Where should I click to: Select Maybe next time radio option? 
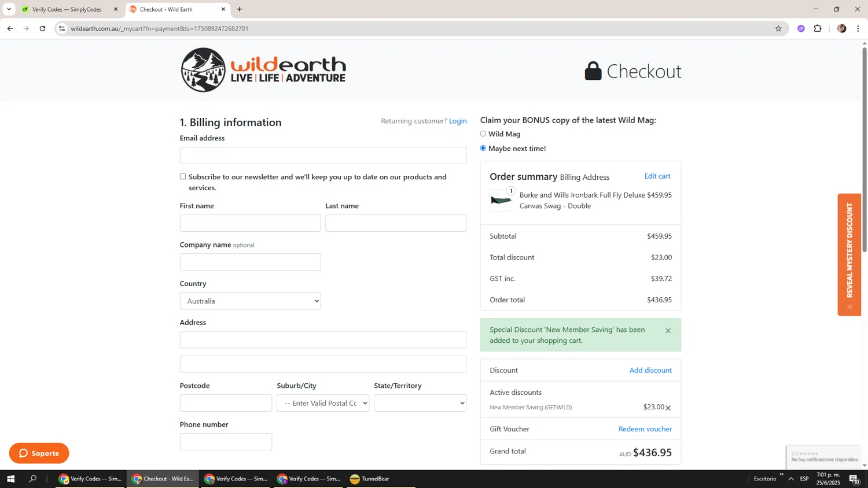[483, 148]
